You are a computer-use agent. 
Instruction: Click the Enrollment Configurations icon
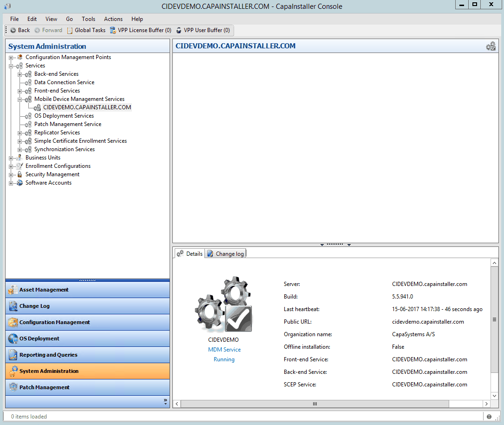(20, 166)
